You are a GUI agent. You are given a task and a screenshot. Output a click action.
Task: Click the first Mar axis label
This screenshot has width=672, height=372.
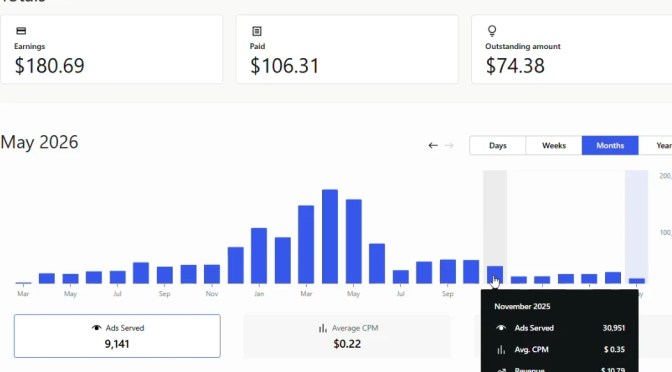[23, 294]
